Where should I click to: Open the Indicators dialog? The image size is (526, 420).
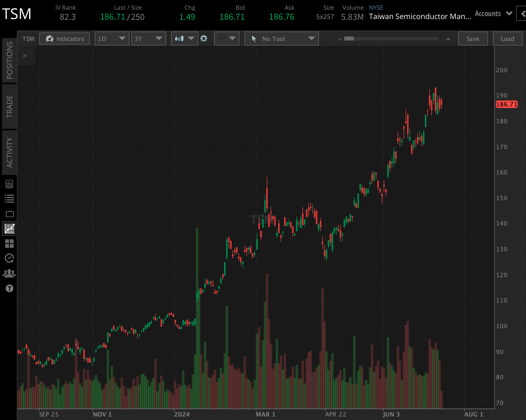pyautogui.click(x=64, y=39)
